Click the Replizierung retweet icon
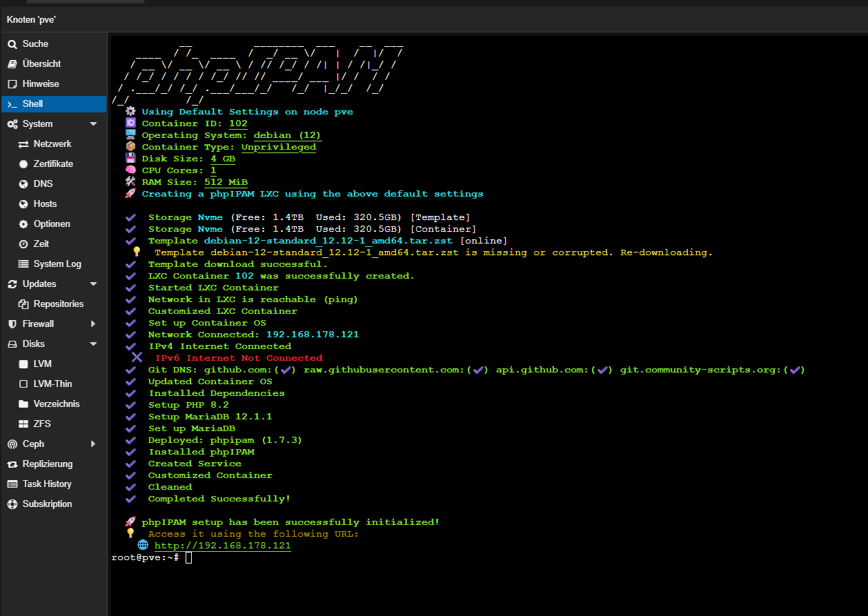The height and width of the screenshot is (616, 868). [12, 464]
